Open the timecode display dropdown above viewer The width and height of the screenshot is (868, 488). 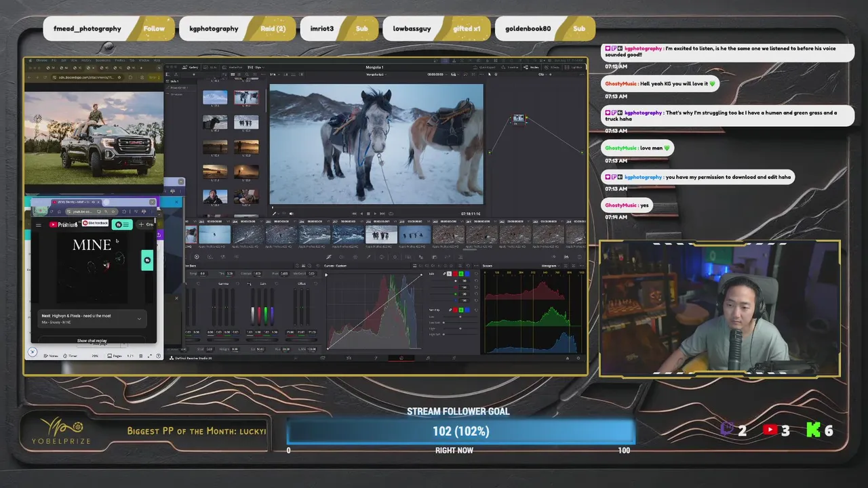437,75
